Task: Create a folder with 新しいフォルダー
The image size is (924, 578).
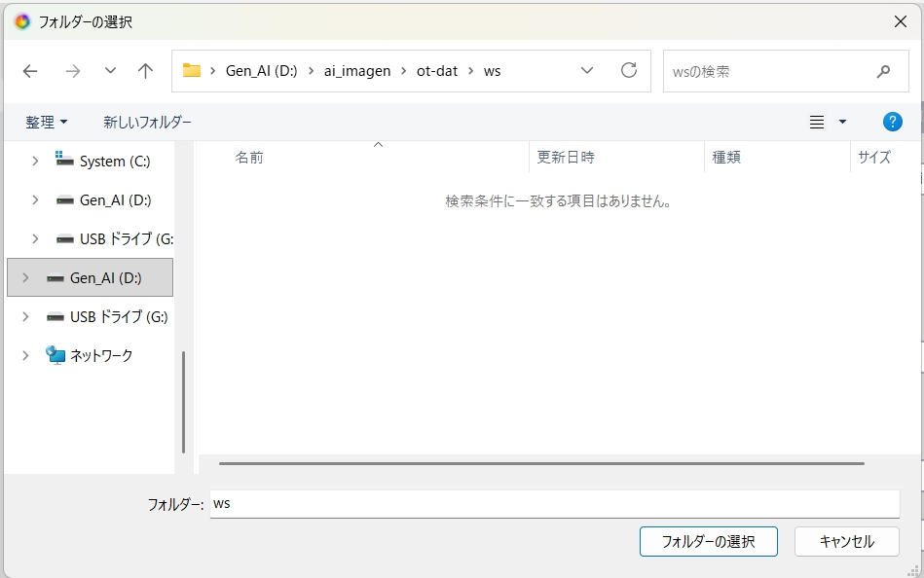Action: point(147,122)
